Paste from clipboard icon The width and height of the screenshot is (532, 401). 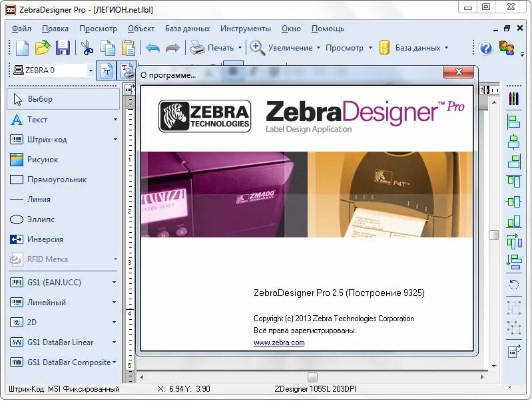[x=129, y=48]
